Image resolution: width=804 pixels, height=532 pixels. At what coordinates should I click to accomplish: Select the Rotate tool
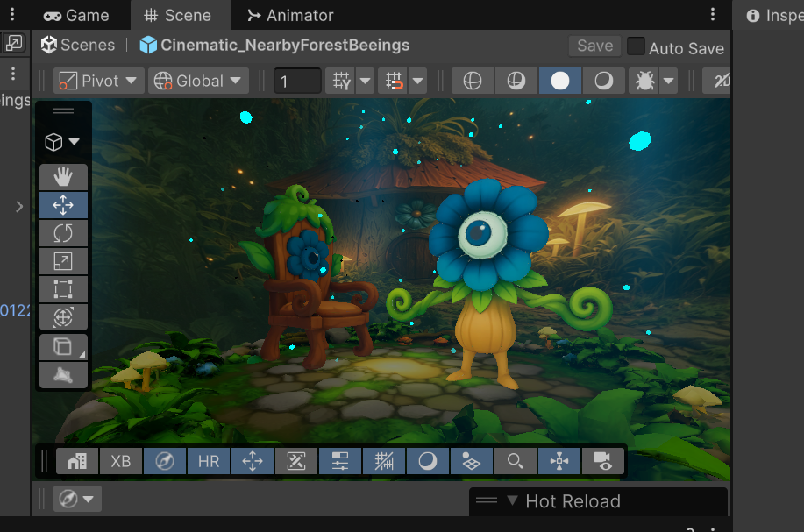coord(63,233)
